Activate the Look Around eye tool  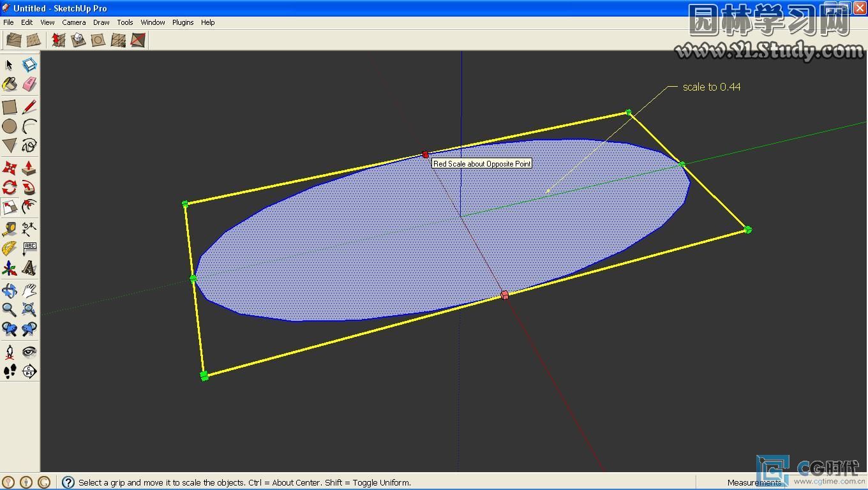(29, 352)
